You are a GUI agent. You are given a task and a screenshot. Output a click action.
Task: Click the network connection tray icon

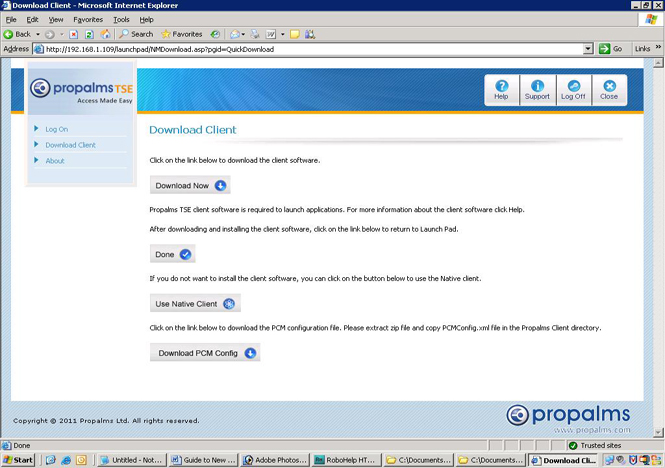tap(609, 460)
